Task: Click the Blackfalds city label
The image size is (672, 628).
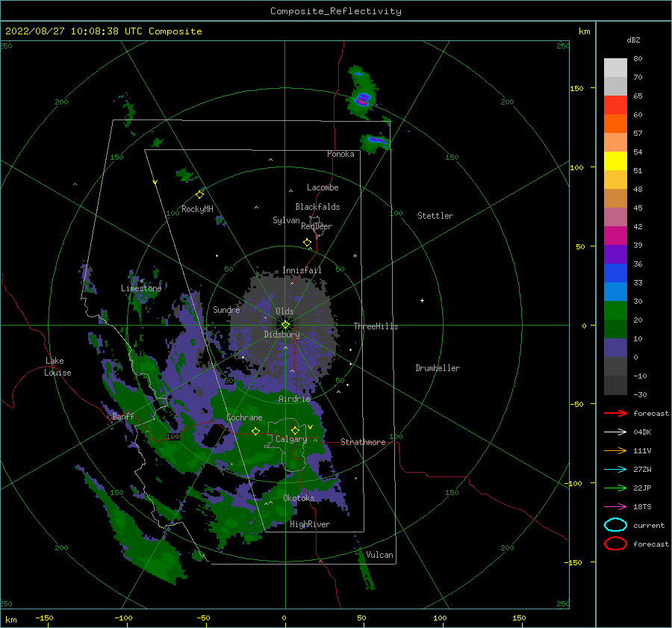Action: pyautogui.click(x=317, y=207)
